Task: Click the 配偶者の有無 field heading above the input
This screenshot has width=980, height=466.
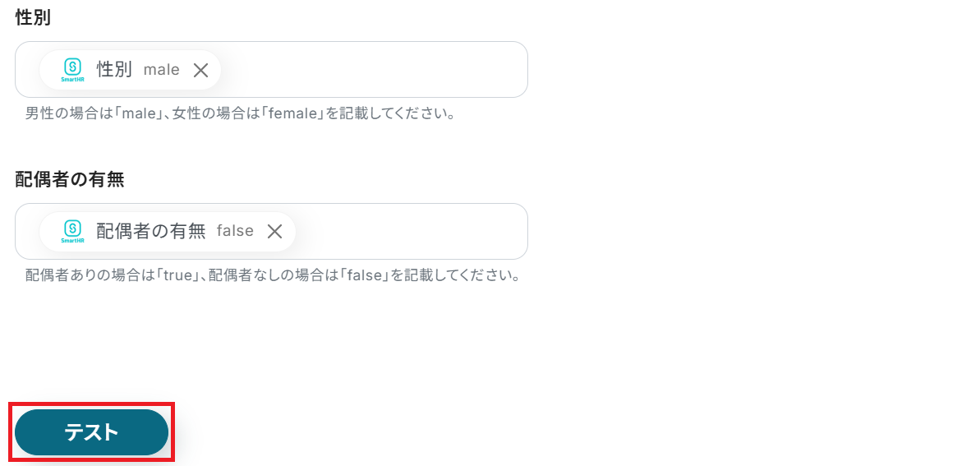Action: (70, 179)
